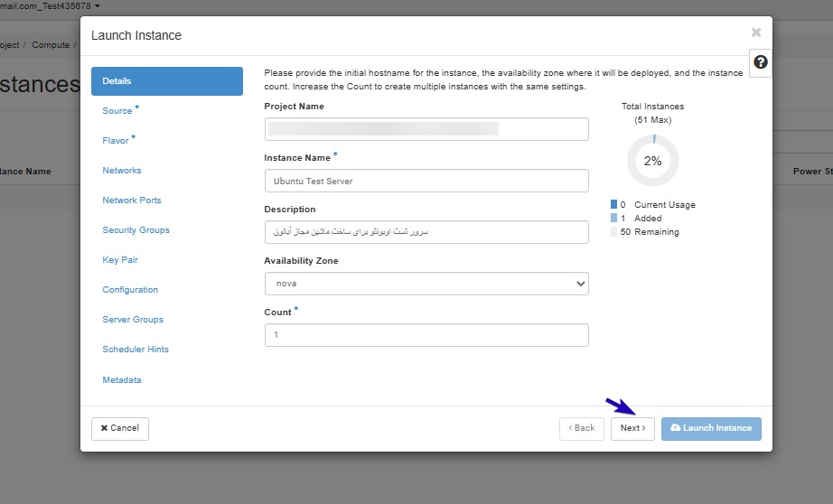Click the Remaining legend color swatch

click(613, 231)
